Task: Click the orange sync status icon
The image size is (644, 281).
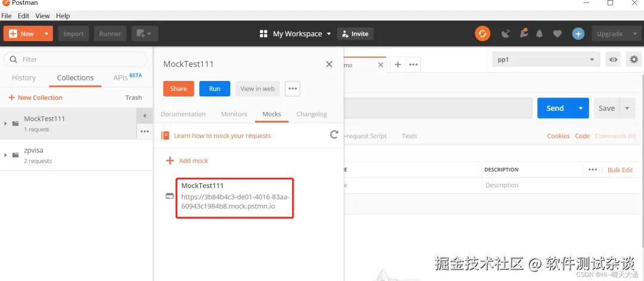Action: (482, 34)
